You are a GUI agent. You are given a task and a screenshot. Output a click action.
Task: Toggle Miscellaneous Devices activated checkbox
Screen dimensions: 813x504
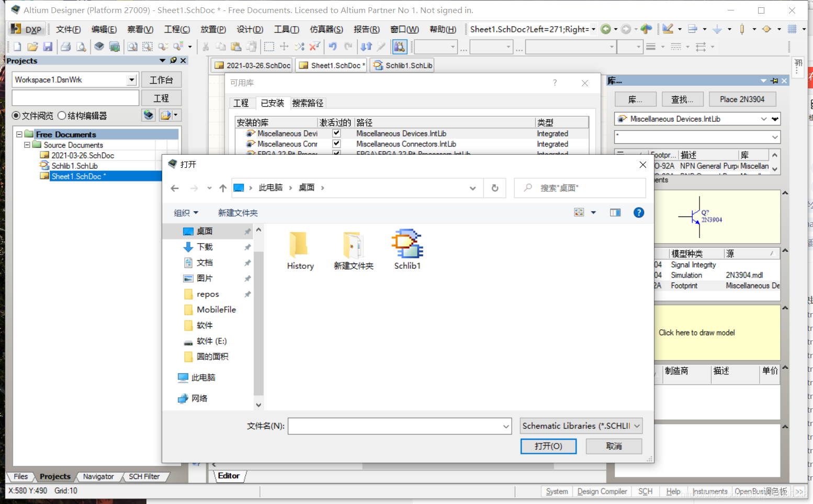point(336,133)
